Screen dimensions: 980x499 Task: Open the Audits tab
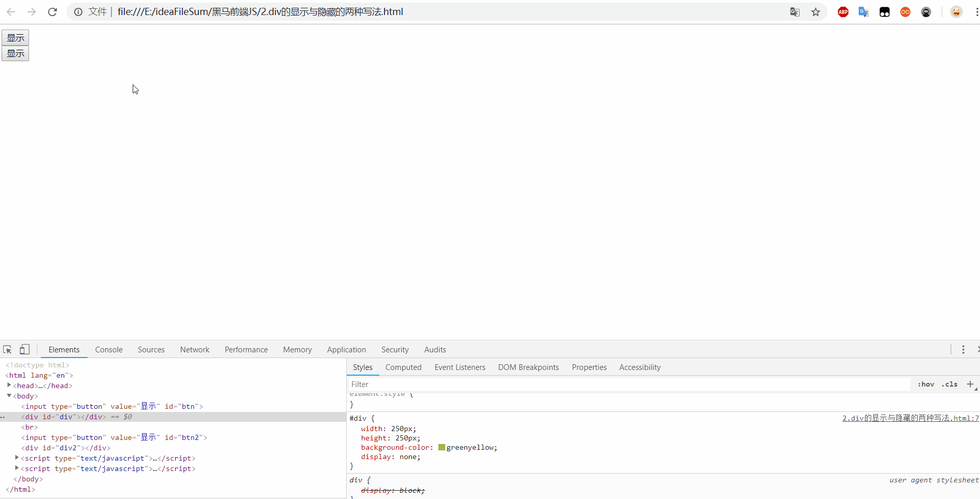[x=435, y=350]
